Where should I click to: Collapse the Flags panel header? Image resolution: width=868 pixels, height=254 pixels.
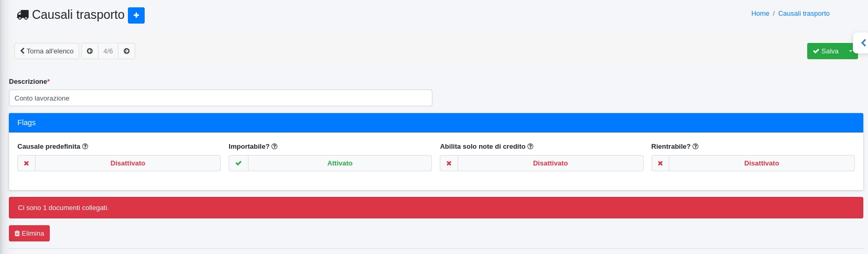(x=436, y=123)
